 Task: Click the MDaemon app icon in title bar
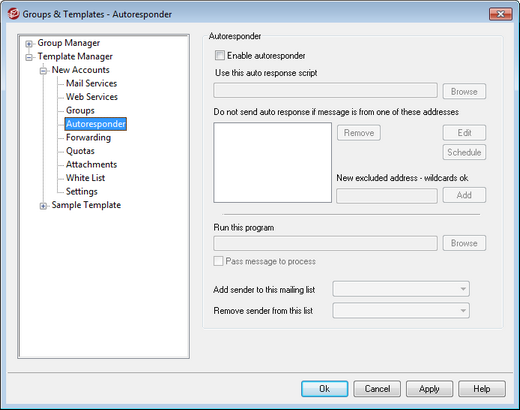13,14
